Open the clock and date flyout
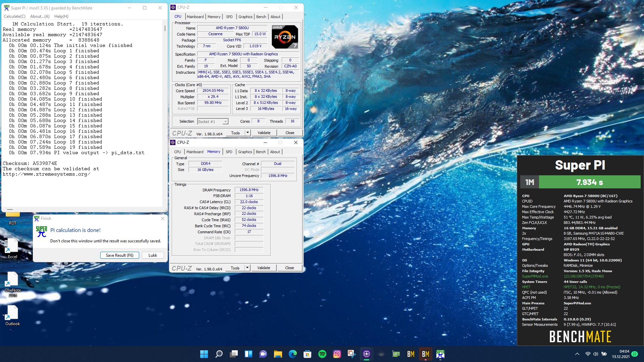644x362 pixels. tap(621, 354)
